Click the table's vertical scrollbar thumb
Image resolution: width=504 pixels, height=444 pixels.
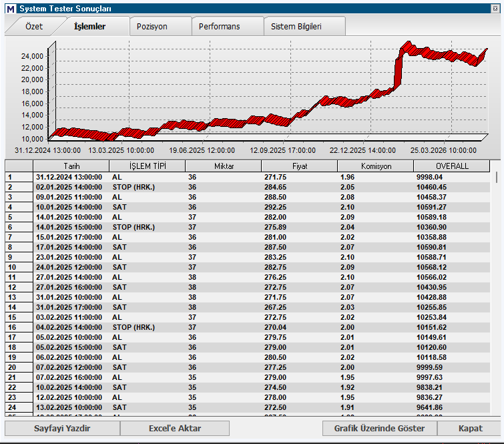(497, 178)
